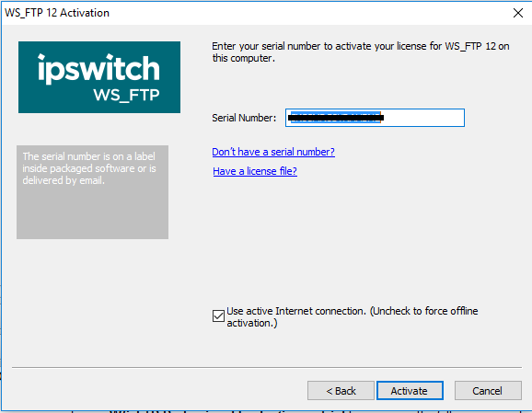Go to previous step with Back button
The width and height of the screenshot is (532, 413).
341,391
